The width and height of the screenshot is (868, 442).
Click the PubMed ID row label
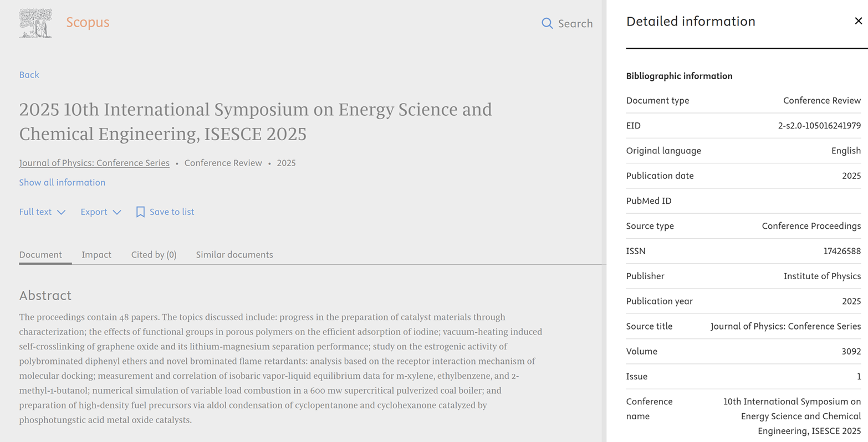click(649, 201)
